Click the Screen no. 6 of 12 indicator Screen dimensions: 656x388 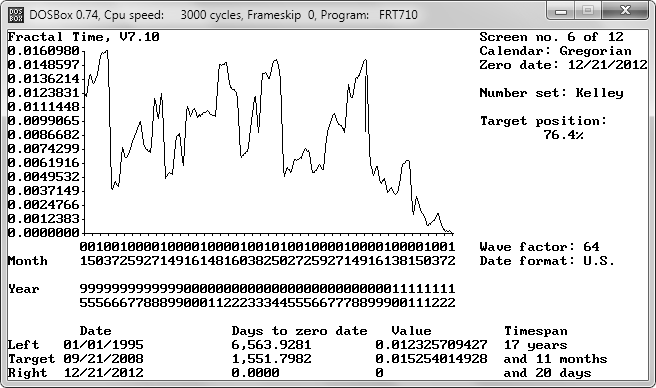(551, 37)
